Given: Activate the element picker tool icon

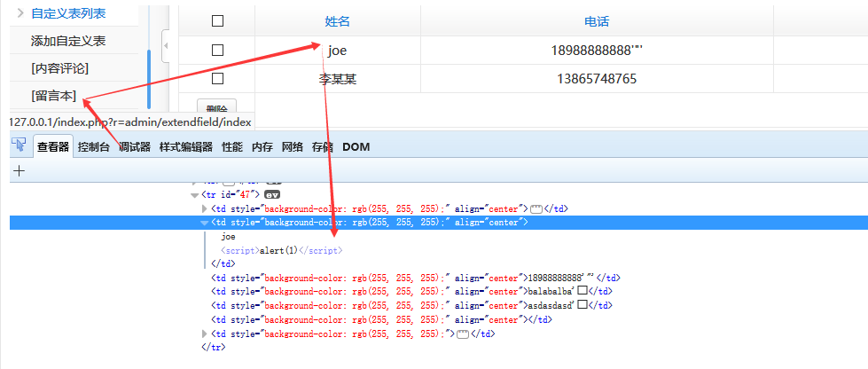Looking at the screenshot, I should click(x=20, y=145).
